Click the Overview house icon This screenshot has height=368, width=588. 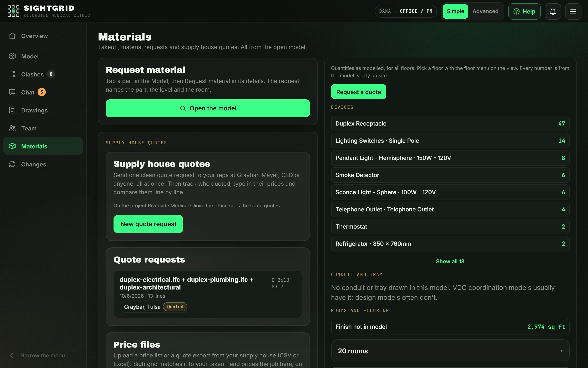(12, 36)
